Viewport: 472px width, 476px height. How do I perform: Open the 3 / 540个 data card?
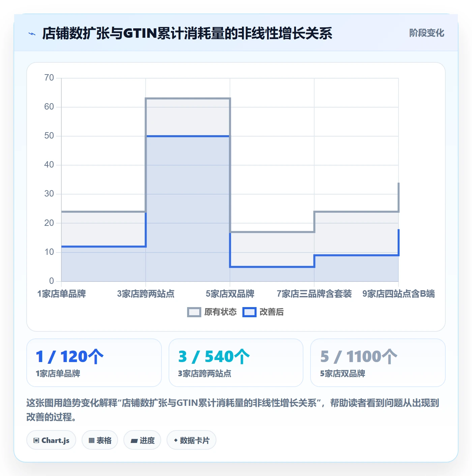tap(236, 363)
